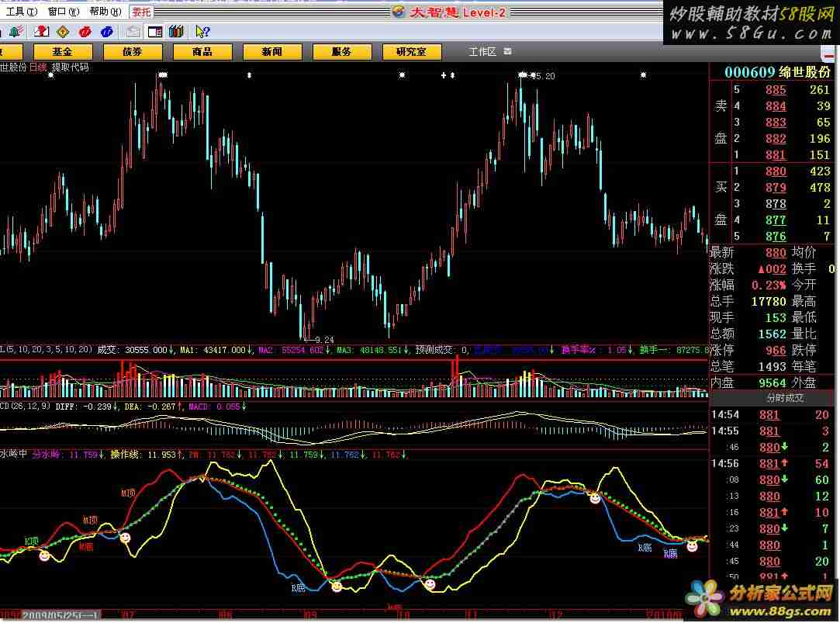The width and height of the screenshot is (840, 623).
Task: Click the 14:54 trade row
Action: 771,414
